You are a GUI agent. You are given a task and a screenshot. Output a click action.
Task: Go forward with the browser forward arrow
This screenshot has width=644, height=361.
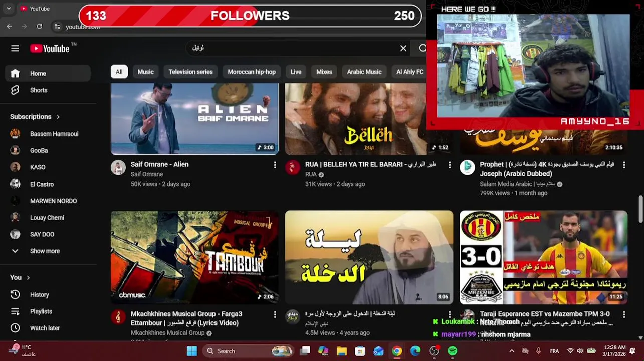(x=24, y=26)
